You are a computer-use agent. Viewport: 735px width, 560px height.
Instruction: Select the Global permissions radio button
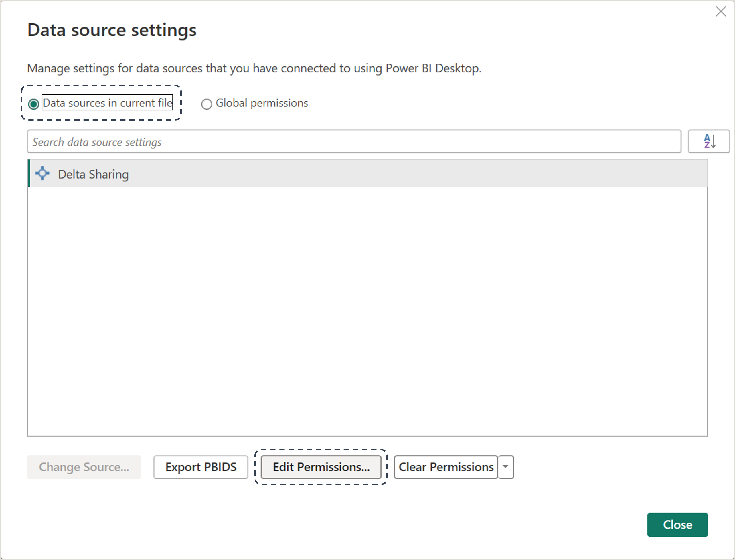point(206,104)
